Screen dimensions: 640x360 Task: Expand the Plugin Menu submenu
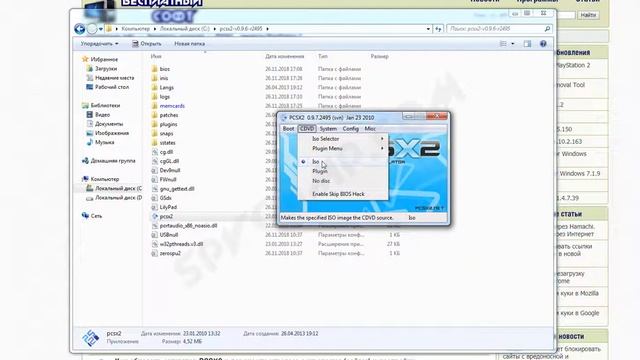(x=343, y=149)
